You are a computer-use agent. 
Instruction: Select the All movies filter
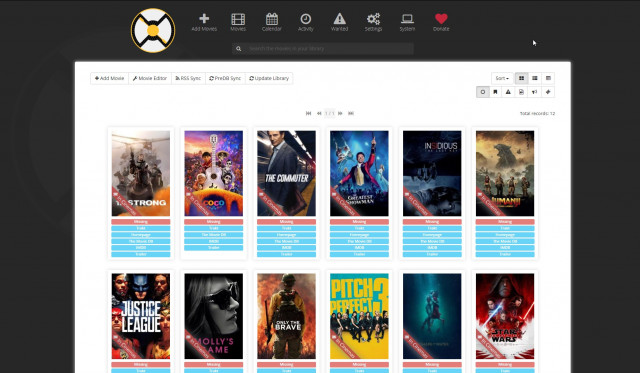(x=482, y=92)
